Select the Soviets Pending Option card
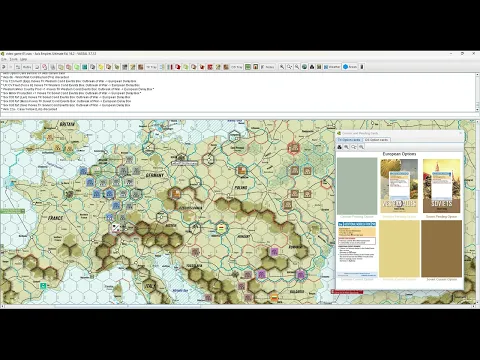The width and height of the screenshot is (480, 360). pyautogui.click(x=442, y=186)
